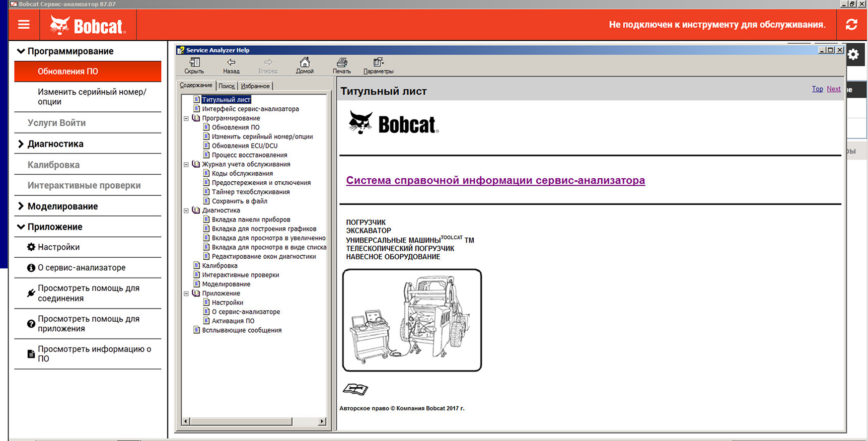This screenshot has width=868, height=441.
Task: Click the Hide (Скрыть) toolbar icon
Action: point(194,65)
